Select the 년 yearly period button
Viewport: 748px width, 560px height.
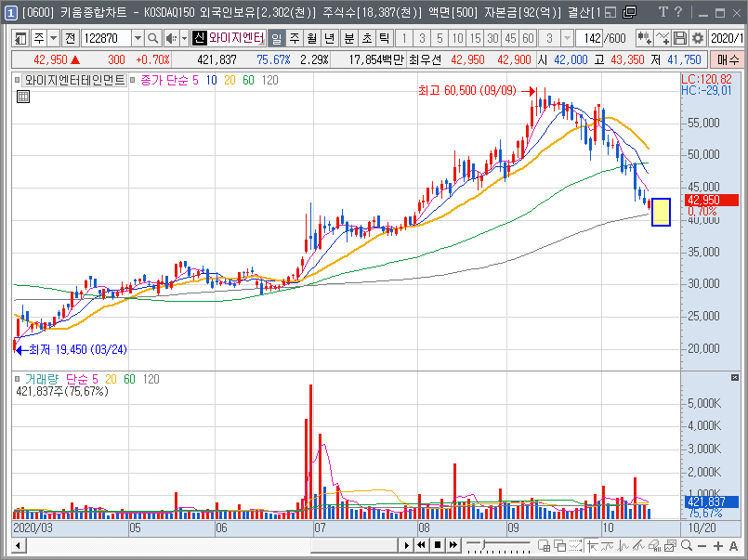pyautogui.click(x=330, y=38)
